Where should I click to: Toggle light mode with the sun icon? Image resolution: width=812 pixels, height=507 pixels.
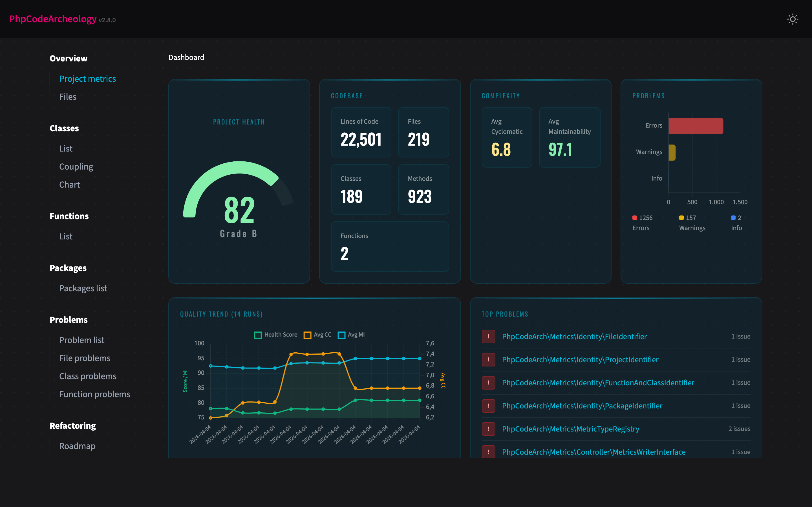coord(793,19)
